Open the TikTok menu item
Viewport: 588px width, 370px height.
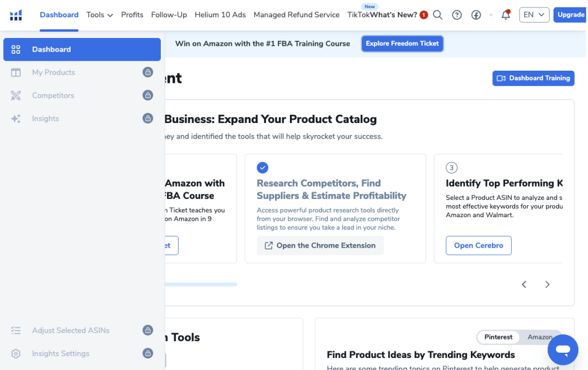pos(358,15)
